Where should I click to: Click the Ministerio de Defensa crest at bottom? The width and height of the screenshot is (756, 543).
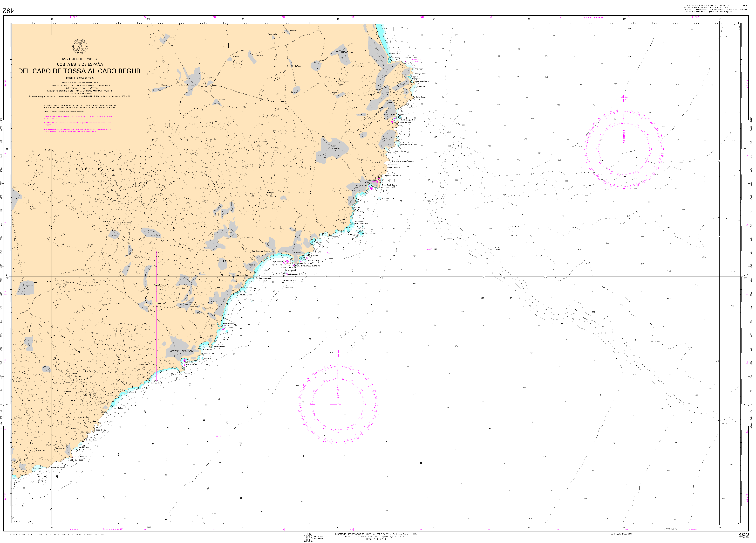coord(308,537)
